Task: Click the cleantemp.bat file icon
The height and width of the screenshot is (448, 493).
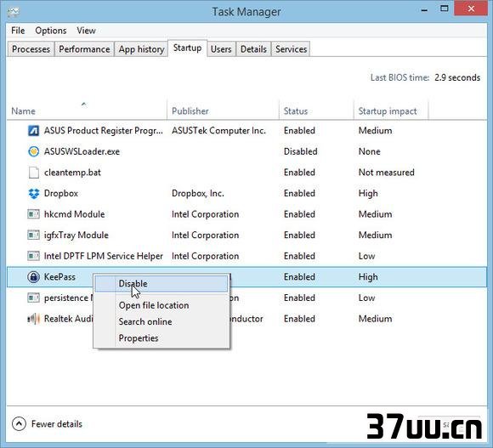Action: [34, 173]
